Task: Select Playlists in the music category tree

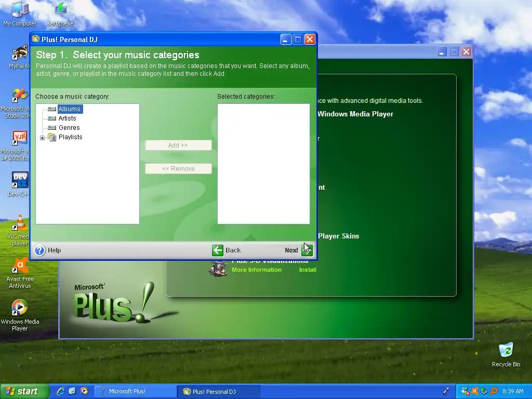Action: pos(70,137)
